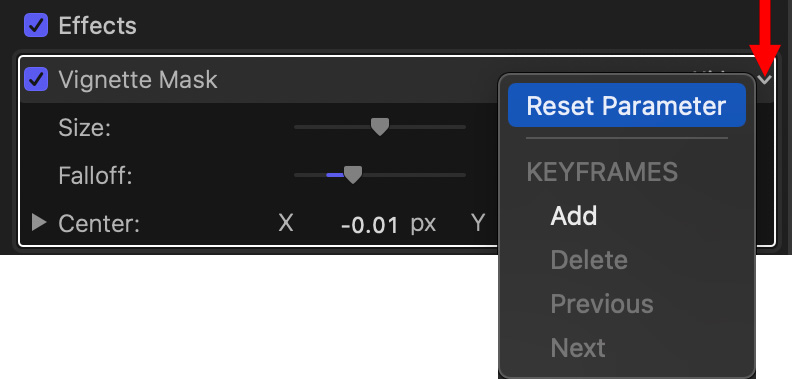Expand the Center parameter disclosure triangle
The height and width of the screenshot is (380, 792).
38,222
